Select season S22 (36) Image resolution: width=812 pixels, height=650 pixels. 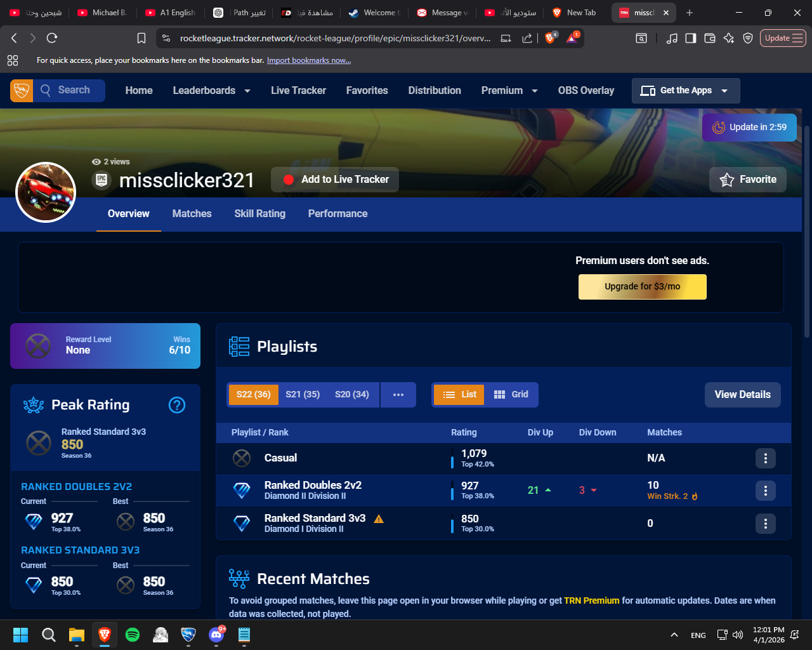(x=254, y=394)
